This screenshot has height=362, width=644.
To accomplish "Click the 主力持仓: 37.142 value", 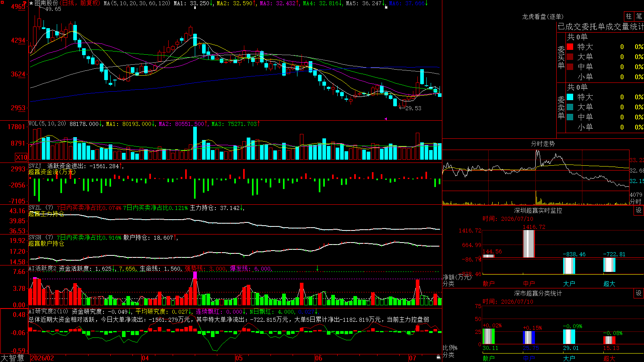I will click(215, 208).
